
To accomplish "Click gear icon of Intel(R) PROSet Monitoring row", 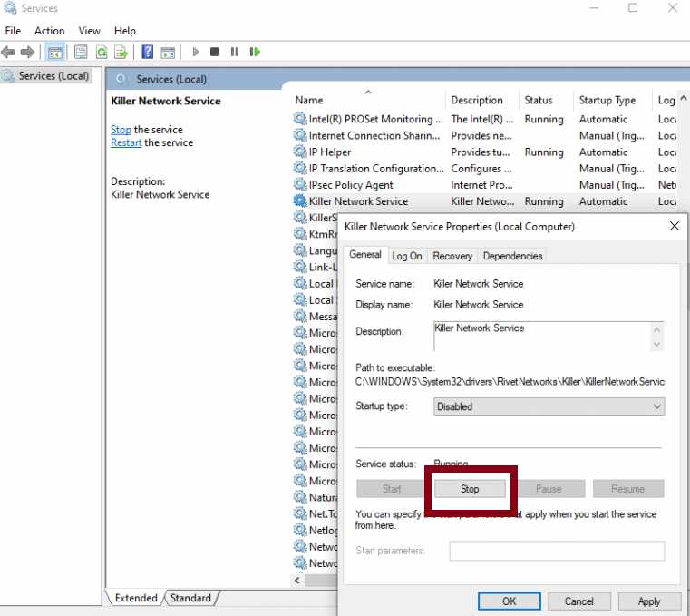I will coord(300,119).
